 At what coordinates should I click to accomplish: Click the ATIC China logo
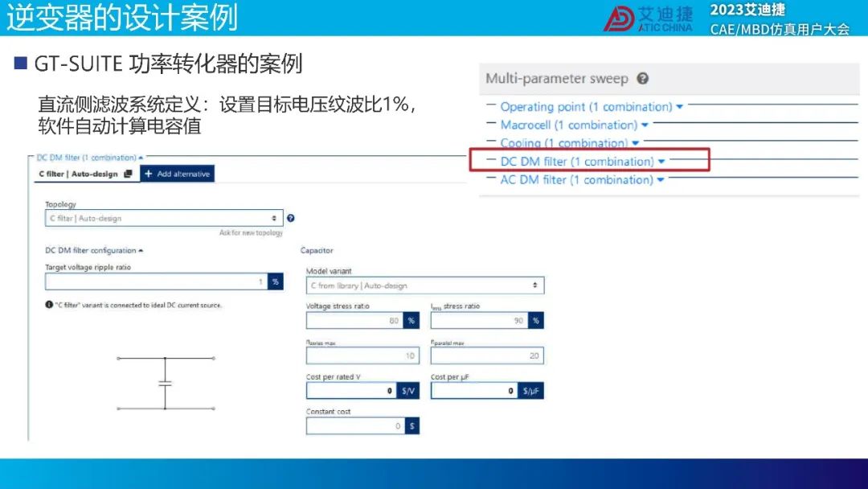[x=648, y=18]
